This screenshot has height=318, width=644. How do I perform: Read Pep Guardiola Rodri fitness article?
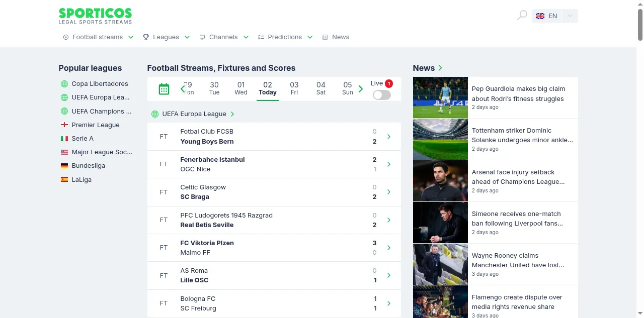(518, 94)
